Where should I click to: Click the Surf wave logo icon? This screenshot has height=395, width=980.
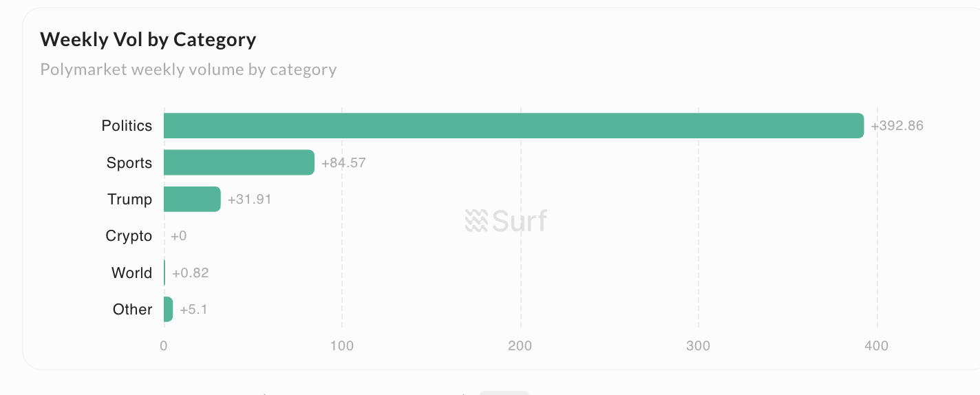[x=476, y=220]
